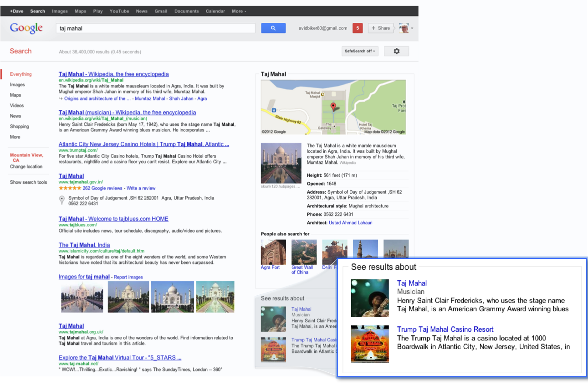The height and width of the screenshot is (386, 588).
Task: Filter results by News in left sidebar
Action: point(15,116)
